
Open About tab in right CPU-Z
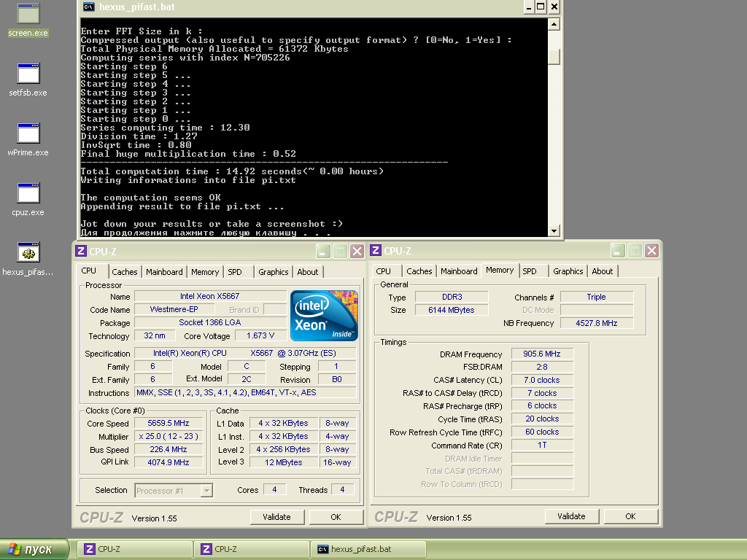coord(602,271)
